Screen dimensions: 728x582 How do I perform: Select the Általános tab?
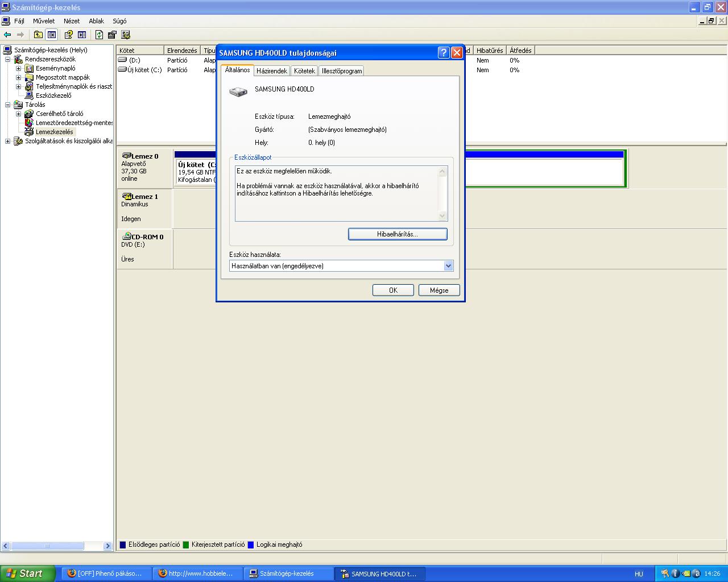pyautogui.click(x=237, y=70)
